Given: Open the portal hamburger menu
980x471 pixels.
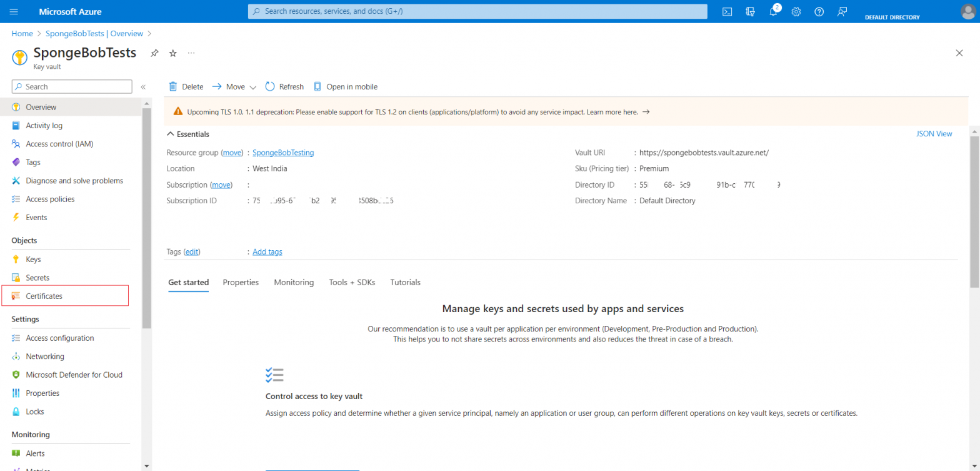Looking at the screenshot, I should (x=14, y=12).
